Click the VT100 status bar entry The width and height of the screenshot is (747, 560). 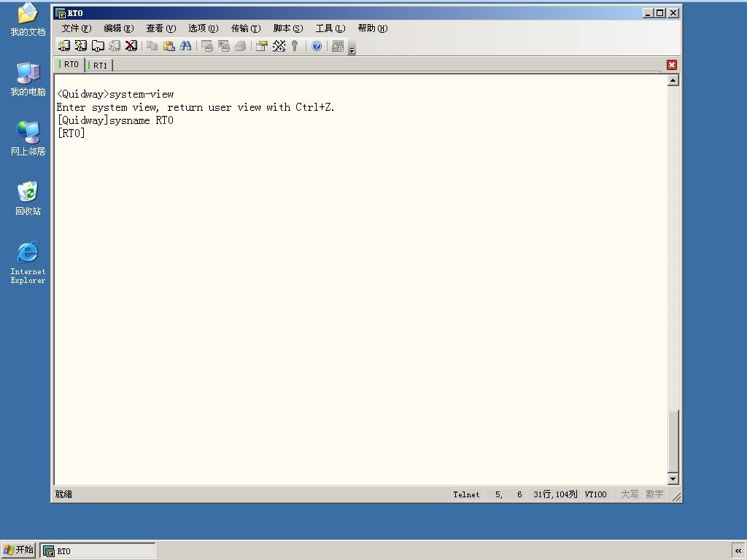coord(595,494)
